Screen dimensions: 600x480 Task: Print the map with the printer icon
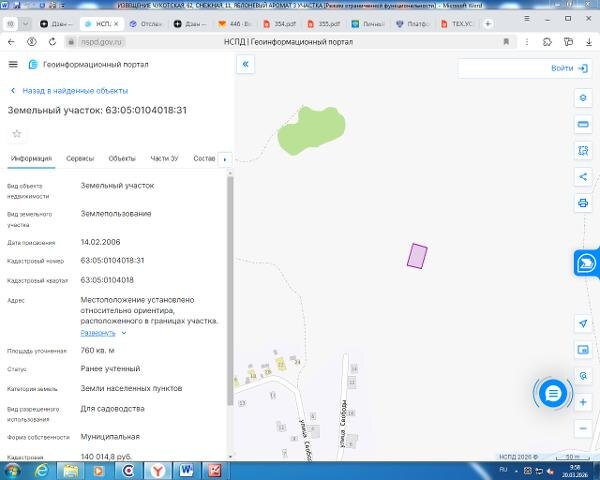coord(583,203)
